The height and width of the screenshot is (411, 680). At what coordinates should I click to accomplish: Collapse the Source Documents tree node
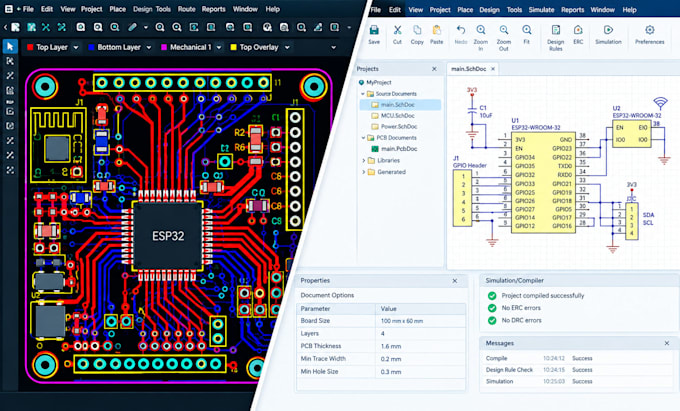[x=363, y=94]
